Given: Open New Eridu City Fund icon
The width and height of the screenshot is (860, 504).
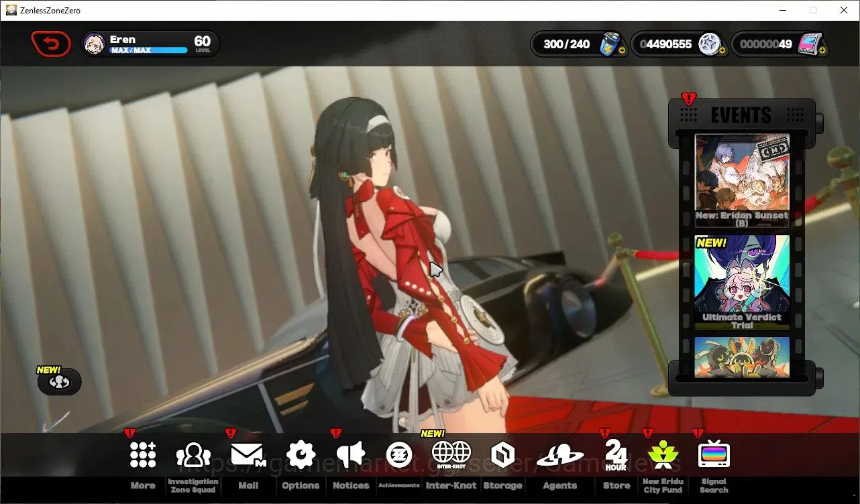Looking at the screenshot, I should tap(663, 456).
